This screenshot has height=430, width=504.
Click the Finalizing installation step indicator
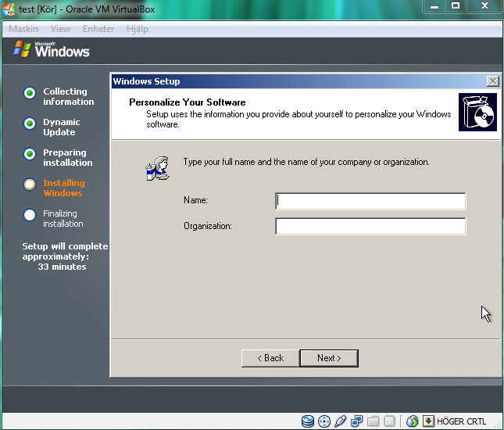(30, 215)
